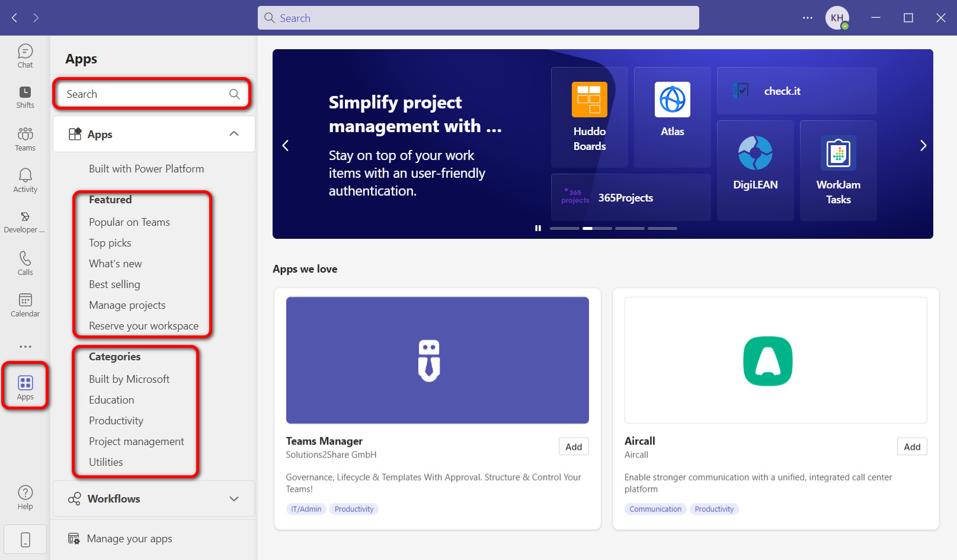This screenshot has height=560, width=957.
Task: Select Productivity category in sidebar
Action: point(116,421)
